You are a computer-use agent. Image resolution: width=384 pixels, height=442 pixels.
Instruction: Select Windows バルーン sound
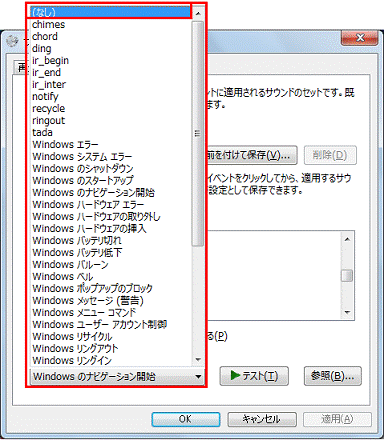click(111, 264)
